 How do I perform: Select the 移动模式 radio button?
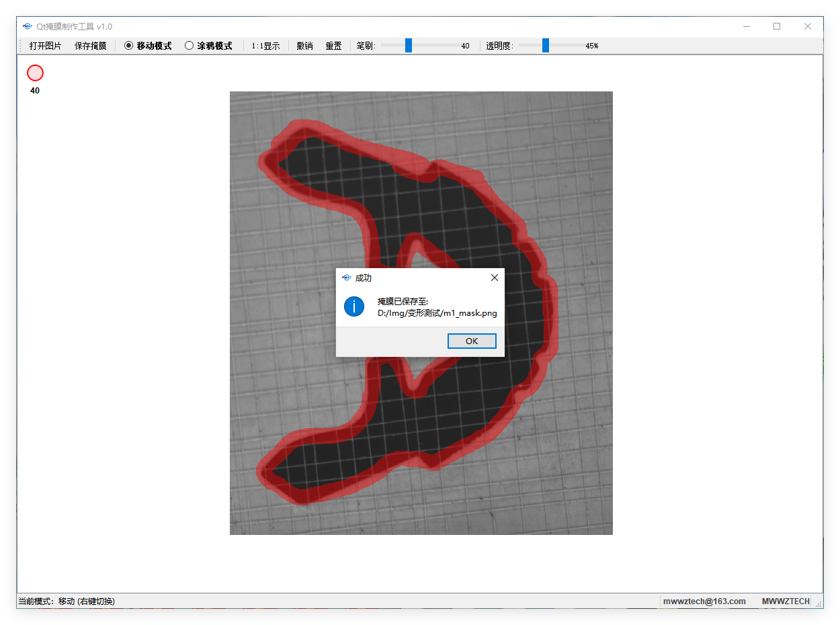coord(129,46)
